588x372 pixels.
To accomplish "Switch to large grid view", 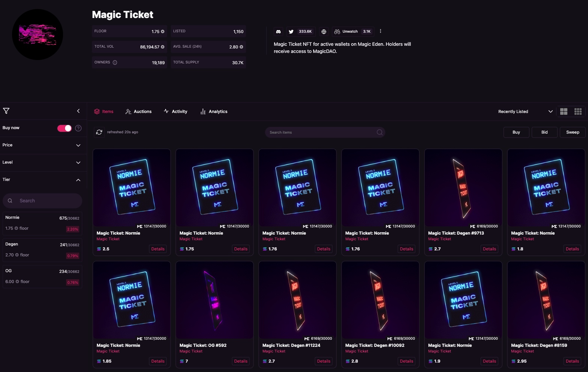I will (564, 111).
